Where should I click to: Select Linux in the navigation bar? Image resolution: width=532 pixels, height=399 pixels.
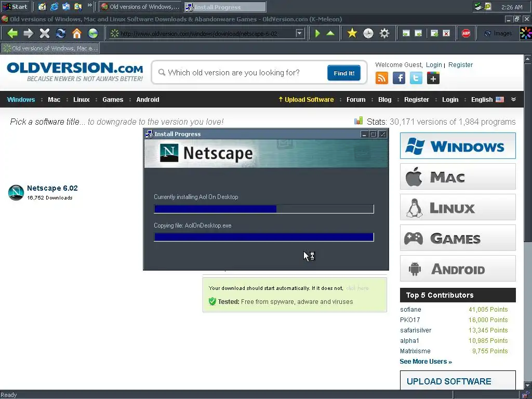(82, 99)
